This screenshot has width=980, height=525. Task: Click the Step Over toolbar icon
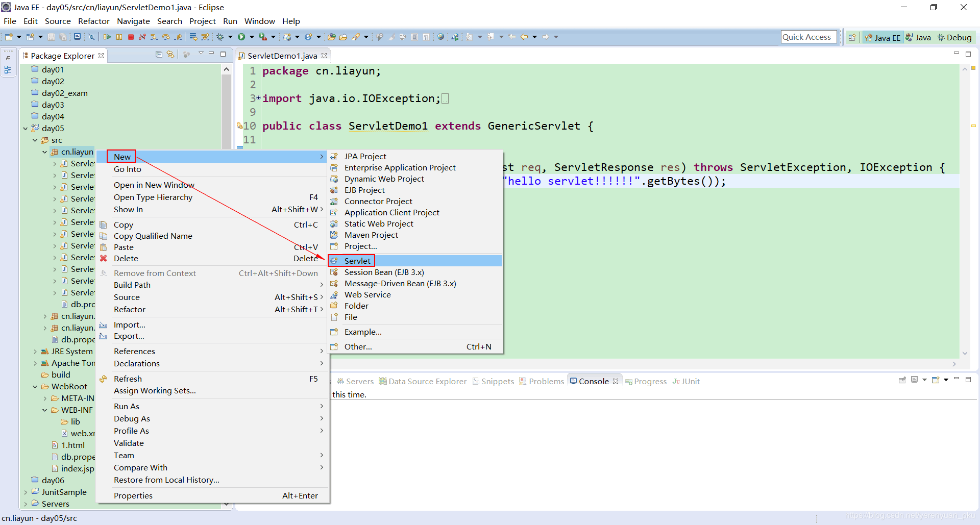[166, 37]
